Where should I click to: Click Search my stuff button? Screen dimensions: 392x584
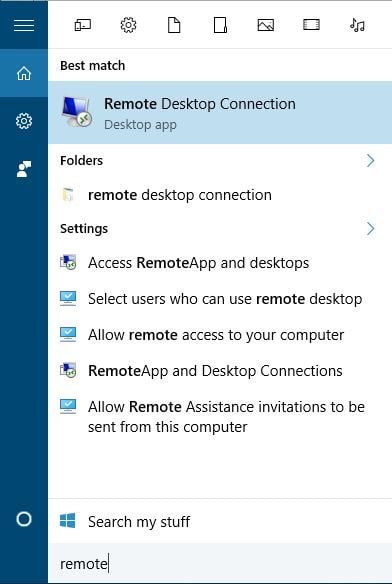point(220,521)
